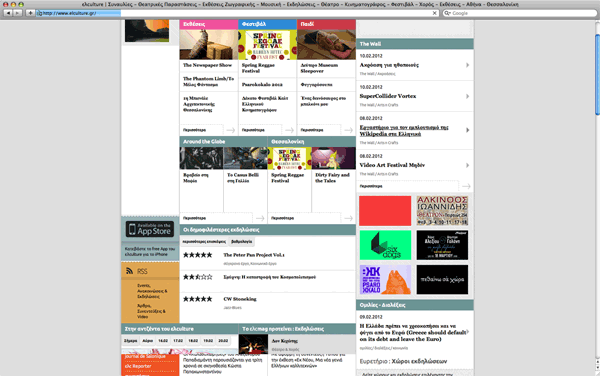Image resolution: width=600 pixels, height=376 pixels.
Task: Expand the SuperCollider Vortex entry arrow
Action: (x=467, y=96)
